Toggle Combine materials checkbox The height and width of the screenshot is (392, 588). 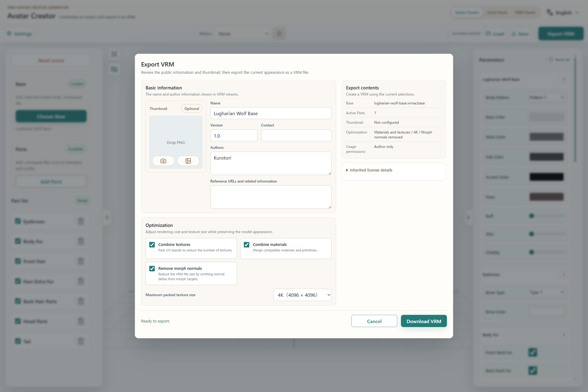coord(247,244)
